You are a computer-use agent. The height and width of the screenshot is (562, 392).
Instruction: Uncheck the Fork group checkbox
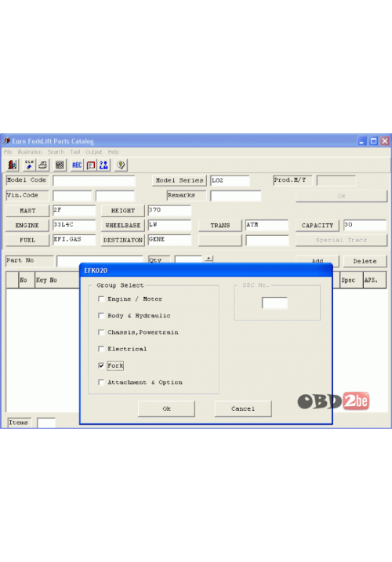click(x=101, y=365)
